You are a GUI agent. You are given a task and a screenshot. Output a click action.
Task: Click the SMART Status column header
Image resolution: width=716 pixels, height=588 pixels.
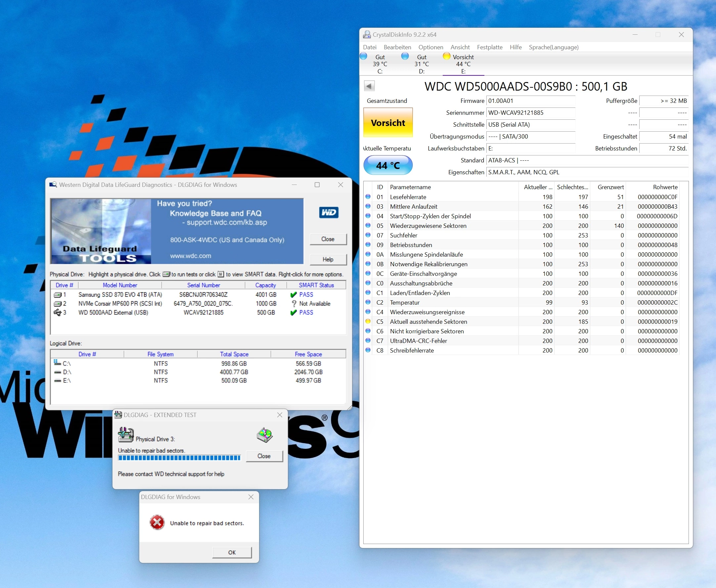[316, 285]
